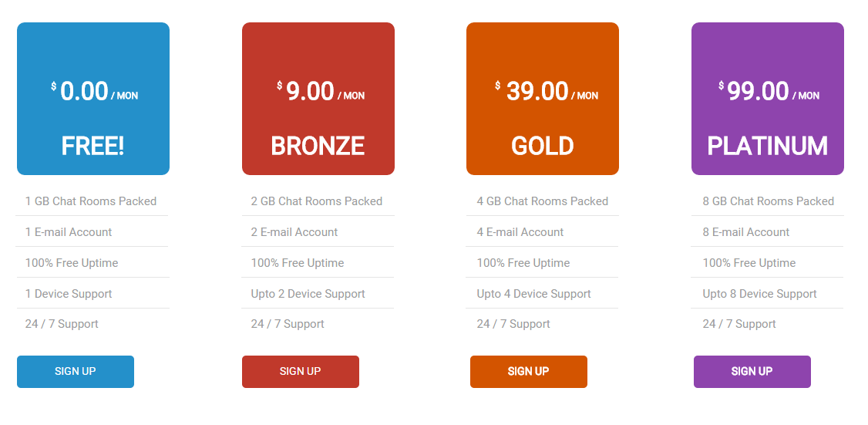Click the purple Platinum SIGN UP button

[752, 371]
